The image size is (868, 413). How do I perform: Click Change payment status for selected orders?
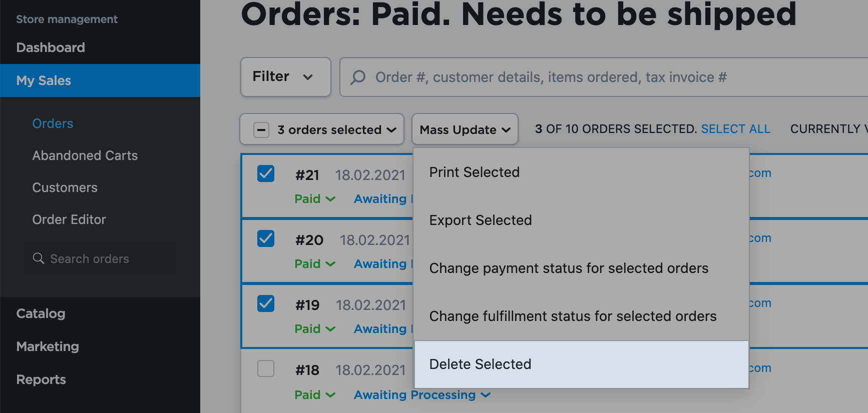click(x=569, y=268)
